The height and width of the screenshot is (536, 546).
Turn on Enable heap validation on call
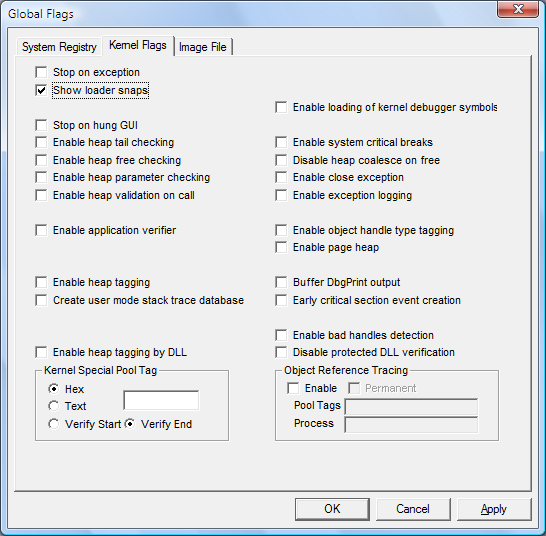(41, 195)
